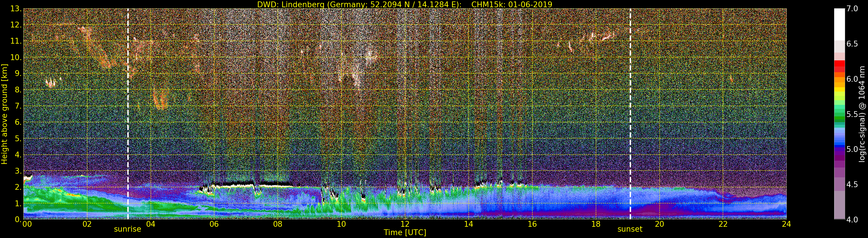This screenshot has width=868, height=238.
Task: Pick the '4.5' colorbar tick value
Action: point(852,185)
